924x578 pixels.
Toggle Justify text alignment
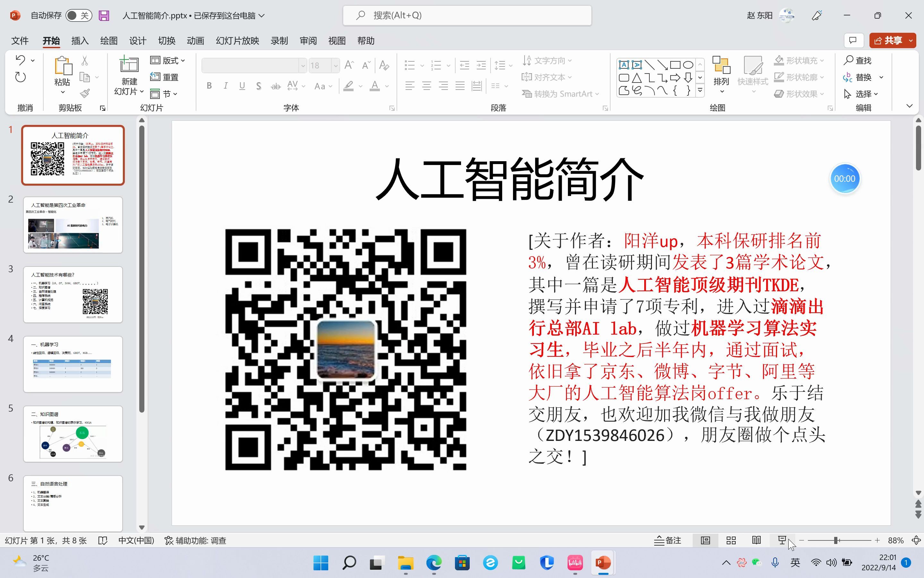(x=460, y=86)
